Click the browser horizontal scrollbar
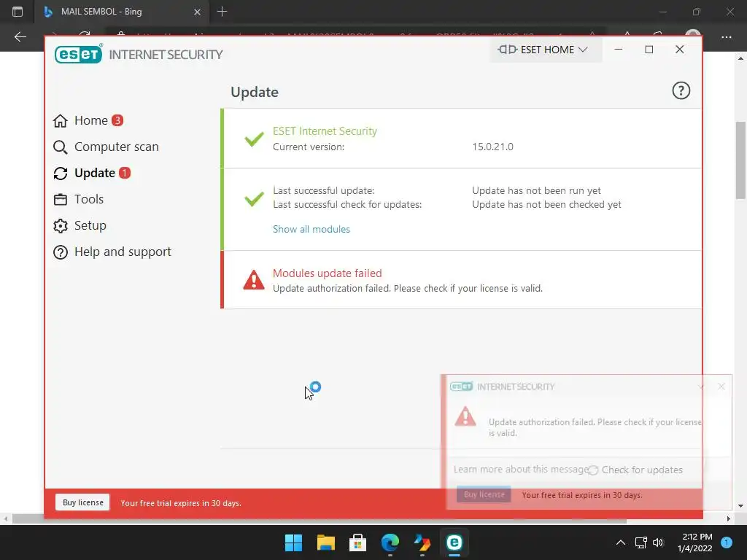The image size is (747, 560). pyautogui.click(x=320, y=518)
